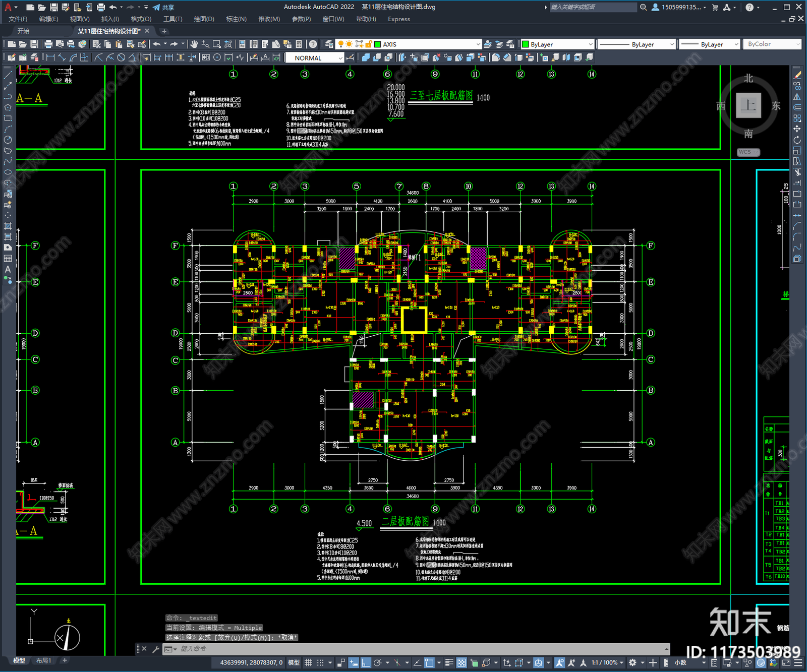Click the 共享 share button
This screenshot has width=807, height=672.
pyautogui.click(x=163, y=7)
